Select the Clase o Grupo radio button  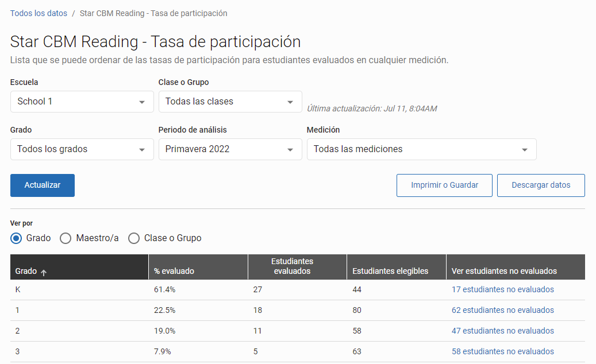pos(134,238)
